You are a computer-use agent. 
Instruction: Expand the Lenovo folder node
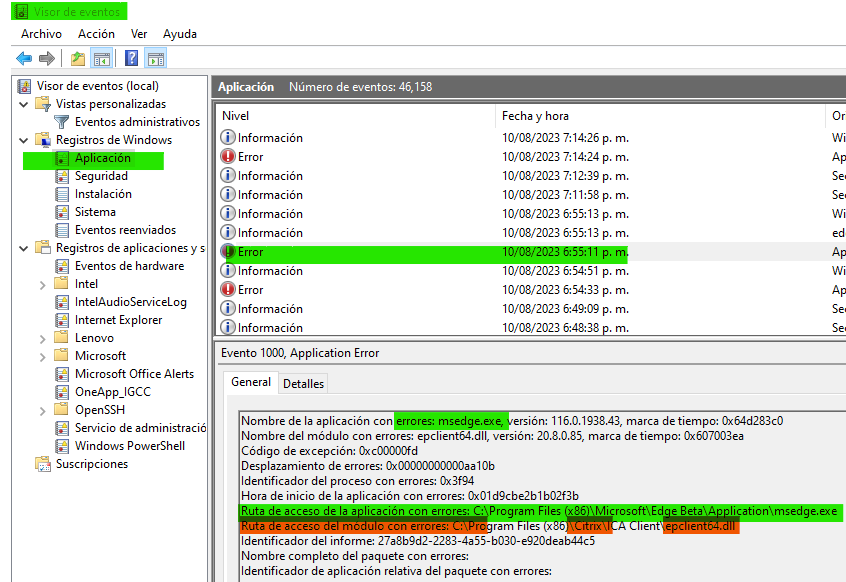tap(43, 339)
